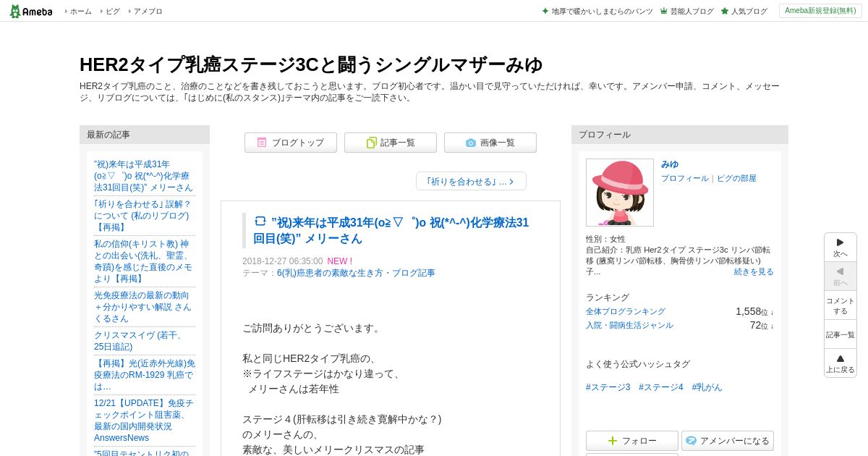The image size is (868, 456).
Task: Go to ブログトップ tab
Action: pos(291,143)
